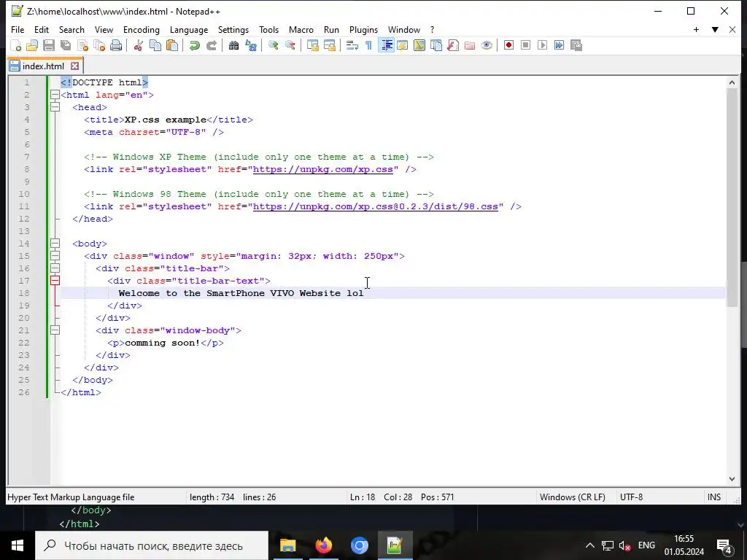
Task: Cut selection with the scissors icon
Action: [x=138, y=45]
